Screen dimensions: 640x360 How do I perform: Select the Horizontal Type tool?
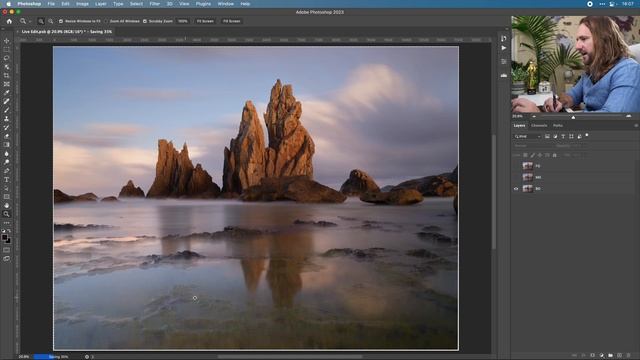pyautogui.click(x=7, y=180)
